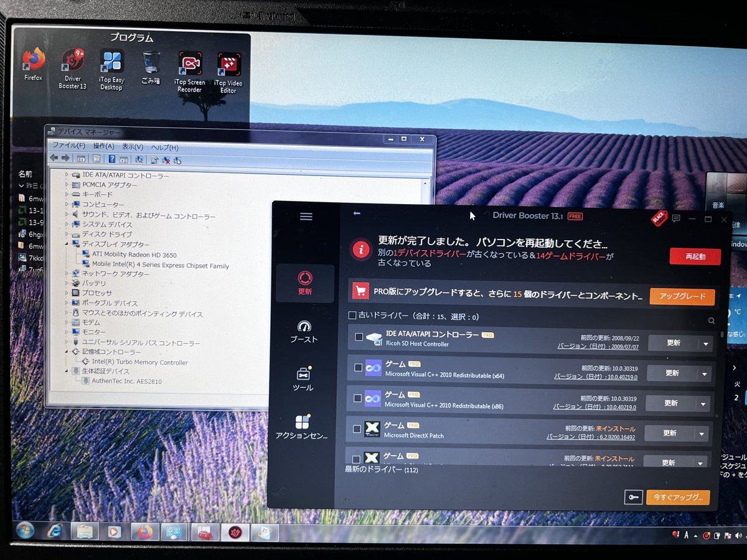Open dropdown arrow for Visual C++ (x64) row
This screenshot has height=560, width=747.
point(705,374)
